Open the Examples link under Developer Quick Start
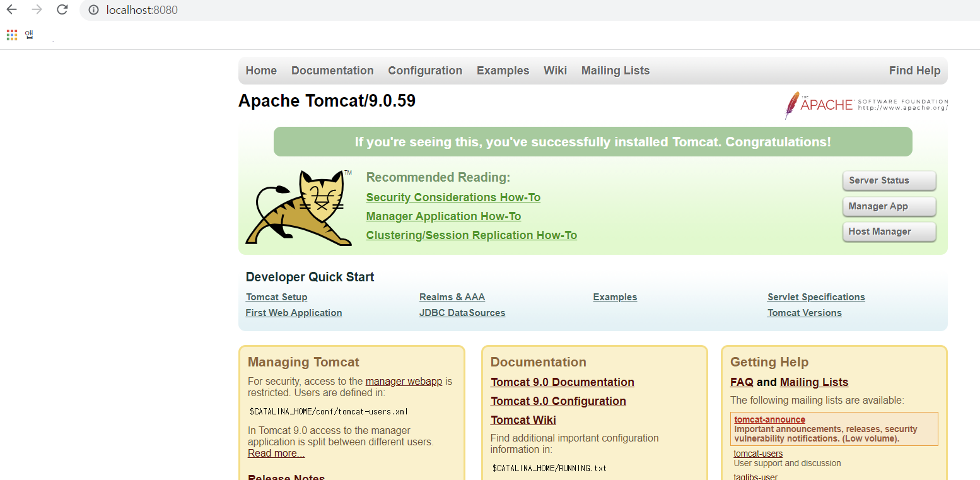The image size is (980, 480). point(615,297)
